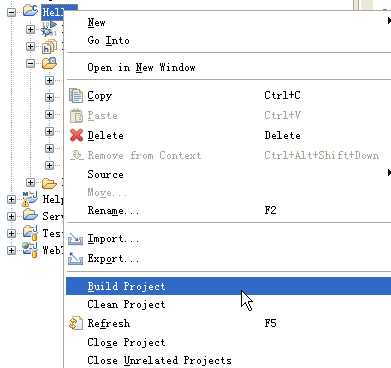Open the Source submenu
Image resolution: width=391 pixels, height=368 pixels.
point(228,174)
